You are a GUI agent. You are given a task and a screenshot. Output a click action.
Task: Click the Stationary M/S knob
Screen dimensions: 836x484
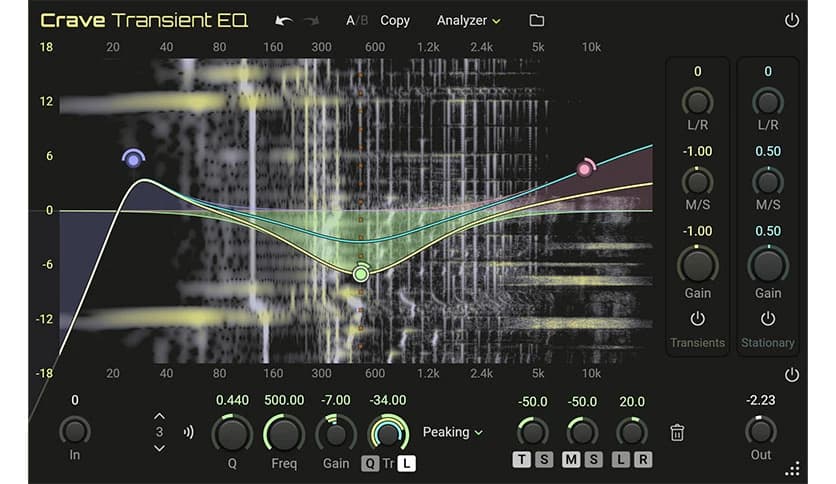pos(768,182)
